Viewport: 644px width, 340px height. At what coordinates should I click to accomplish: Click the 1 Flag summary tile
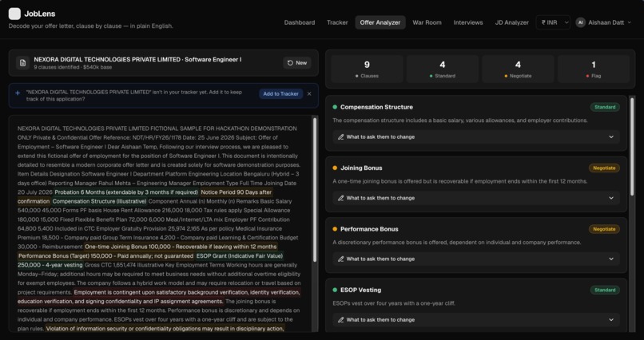pyautogui.click(x=594, y=69)
